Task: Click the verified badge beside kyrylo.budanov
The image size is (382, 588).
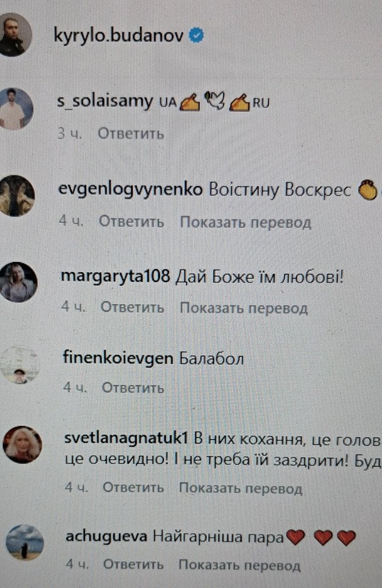Action: coord(195,36)
